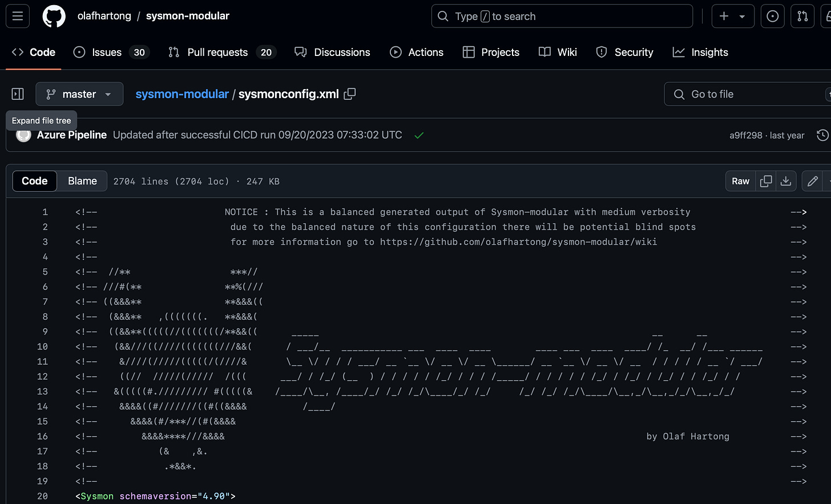Copy raw file contents
The height and width of the screenshot is (504, 831).
pos(766,181)
